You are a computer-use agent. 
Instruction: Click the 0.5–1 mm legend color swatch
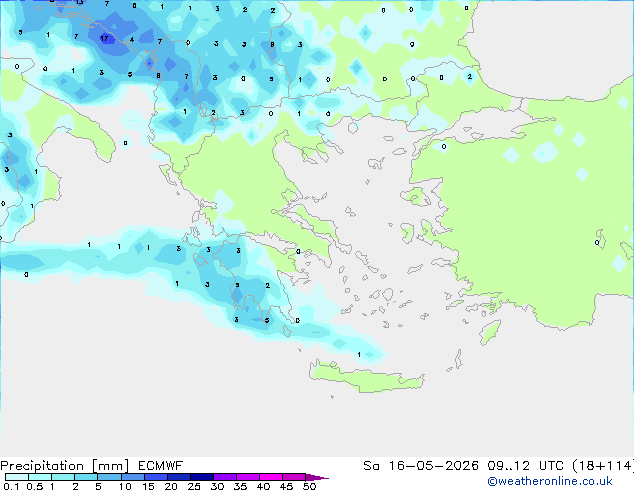[x=40, y=477]
